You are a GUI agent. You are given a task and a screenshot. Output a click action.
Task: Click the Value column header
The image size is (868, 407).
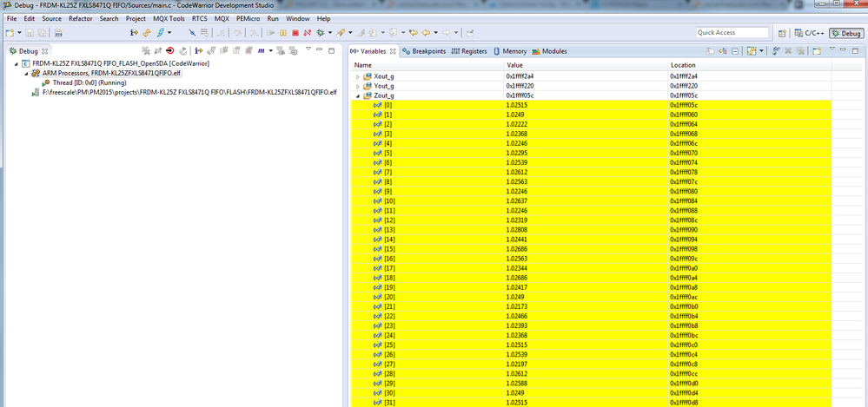[585, 65]
